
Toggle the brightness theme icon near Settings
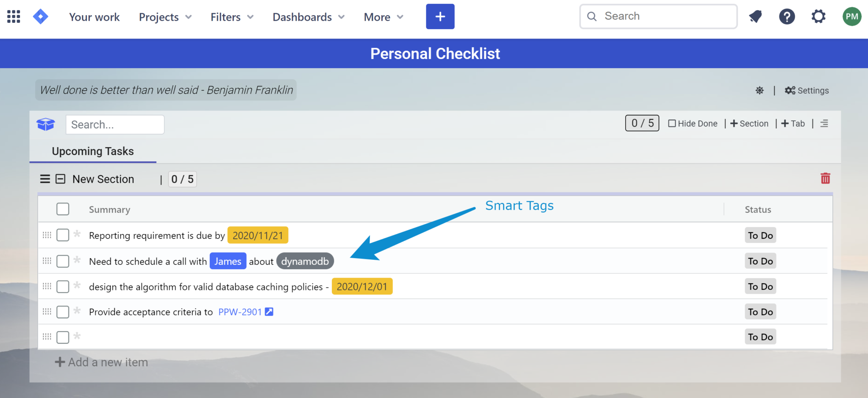(x=759, y=90)
